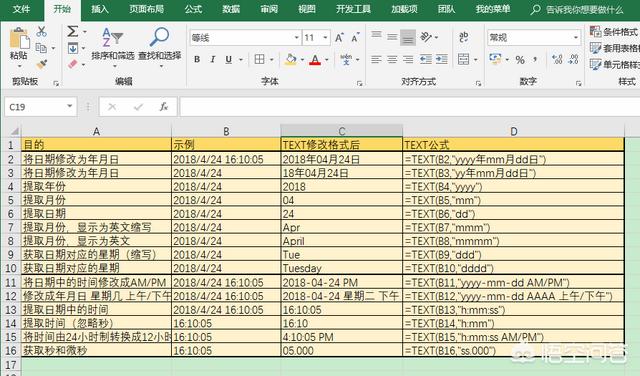The width and height of the screenshot is (640, 376).
Task: Switch to Data (数据) tab
Action: pyautogui.click(x=231, y=9)
